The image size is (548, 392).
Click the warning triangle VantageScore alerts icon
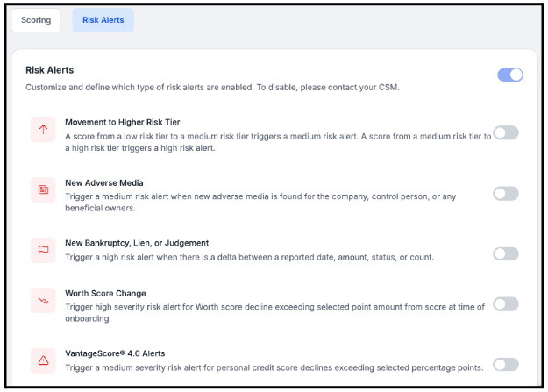click(x=43, y=360)
